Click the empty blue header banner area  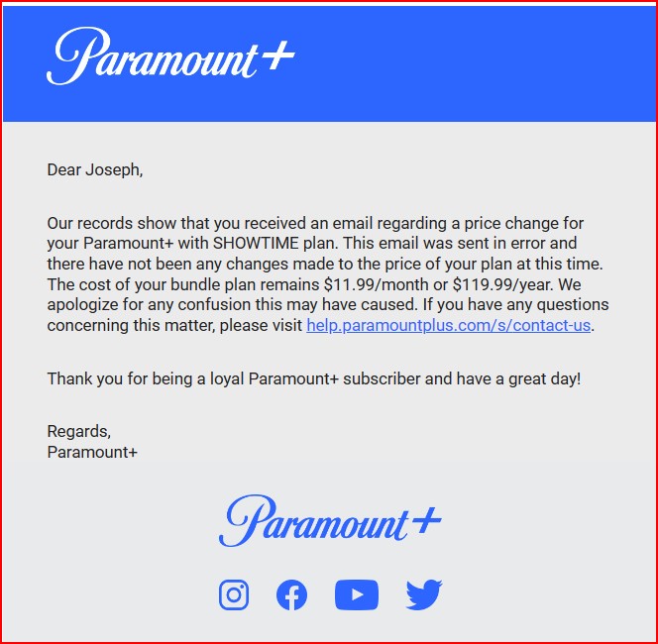pos(475,63)
